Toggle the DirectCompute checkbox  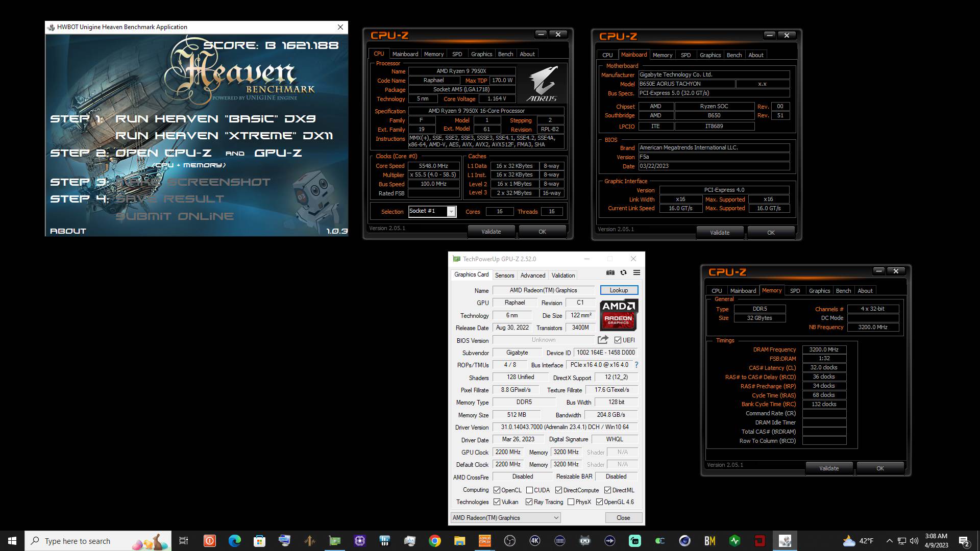tap(558, 490)
